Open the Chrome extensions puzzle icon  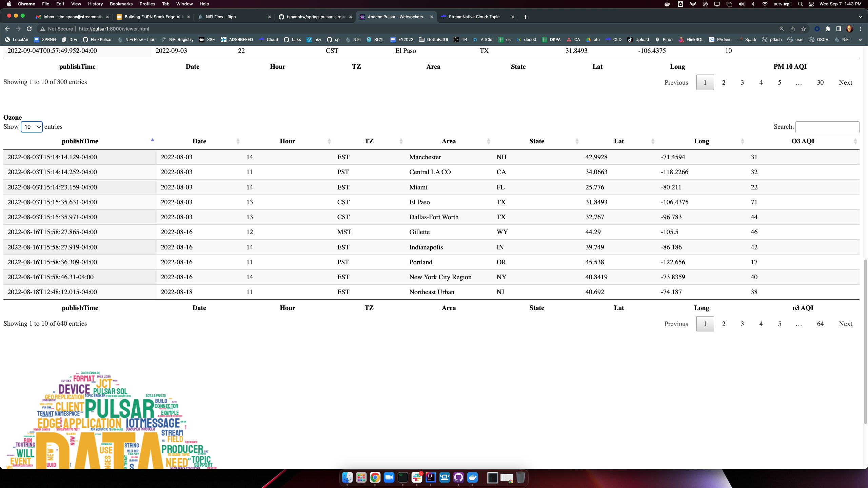tap(828, 29)
